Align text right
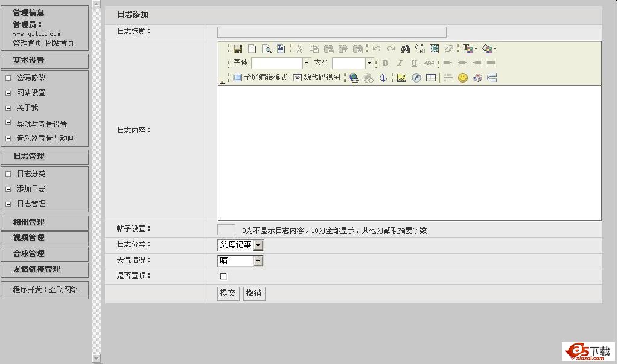This screenshot has height=364, width=618. (477, 63)
